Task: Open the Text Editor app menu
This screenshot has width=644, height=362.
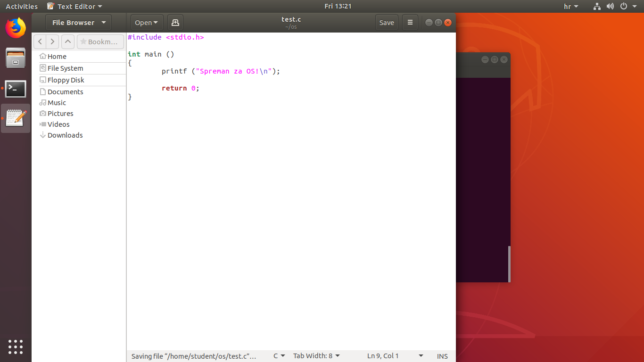Action: pyautogui.click(x=74, y=7)
